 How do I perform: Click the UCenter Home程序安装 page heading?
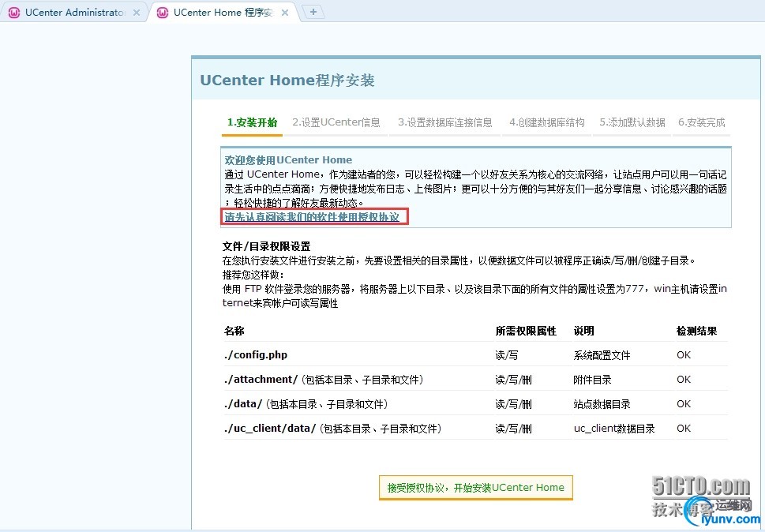click(287, 81)
